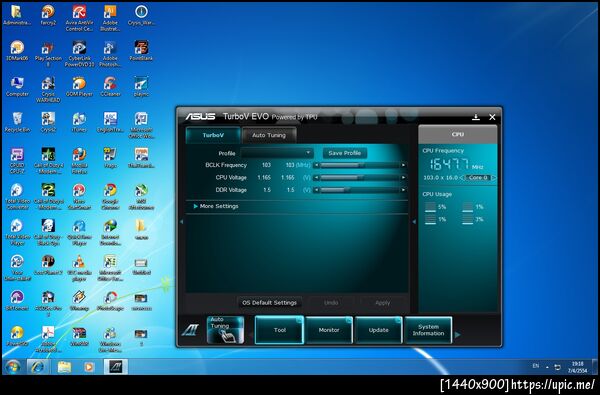This screenshot has height=395, width=600.
Task: Decrease BCLK Frequency with left arrow
Action: 316,165
